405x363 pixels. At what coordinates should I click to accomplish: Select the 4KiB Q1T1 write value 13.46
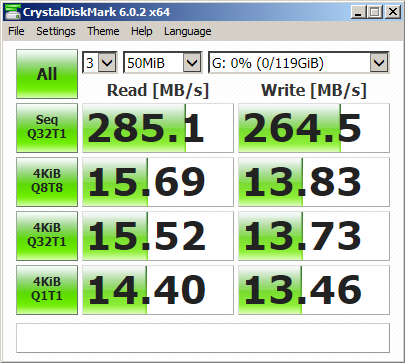(314, 290)
